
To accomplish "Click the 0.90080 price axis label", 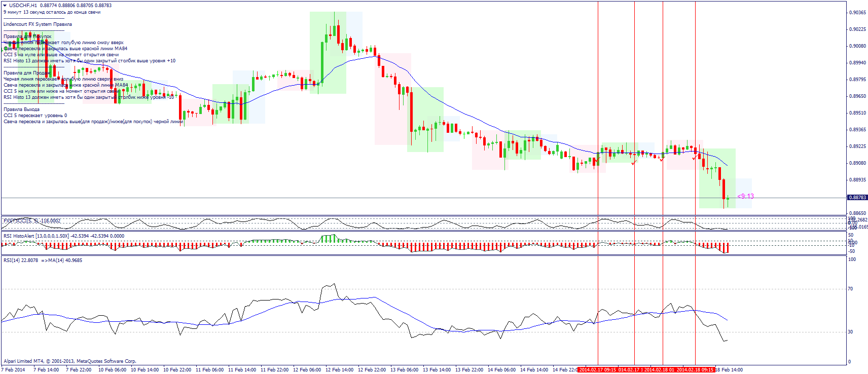I will (x=857, y=46).
